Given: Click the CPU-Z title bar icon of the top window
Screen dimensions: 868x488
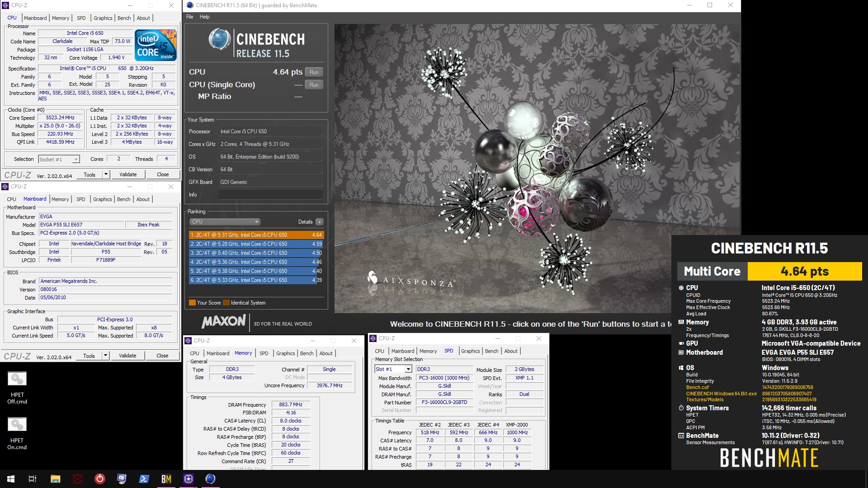Looking at the screenshot, I should pos(5,5).
